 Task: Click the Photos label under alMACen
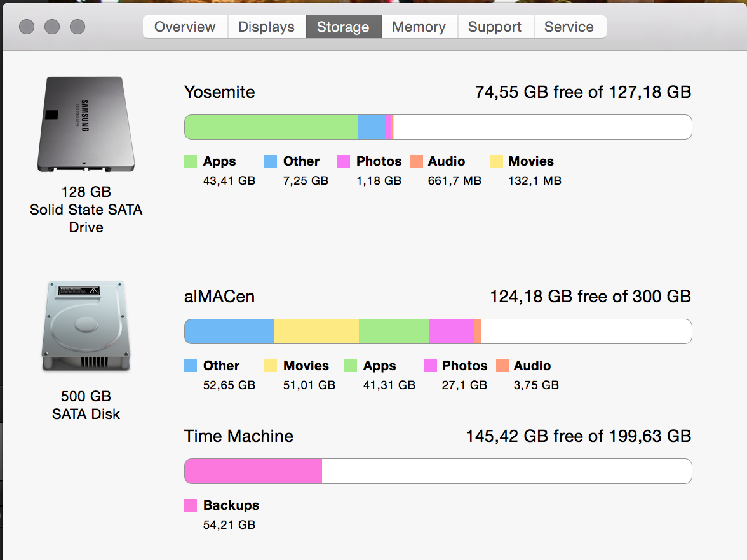(x=465, y=366)
